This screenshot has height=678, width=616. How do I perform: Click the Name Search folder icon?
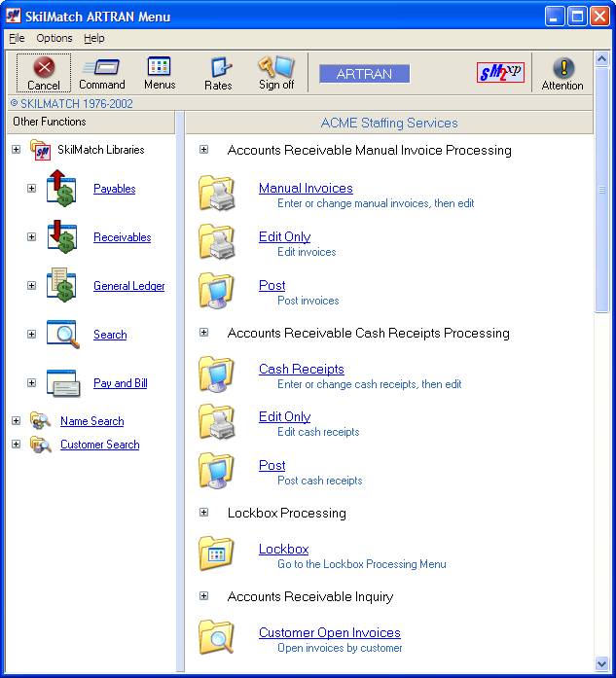(x=40, y=421)
